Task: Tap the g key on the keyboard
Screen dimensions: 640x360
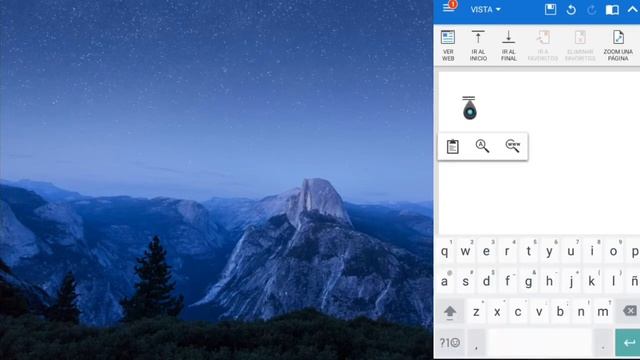Action: click(x=529, y=281)
